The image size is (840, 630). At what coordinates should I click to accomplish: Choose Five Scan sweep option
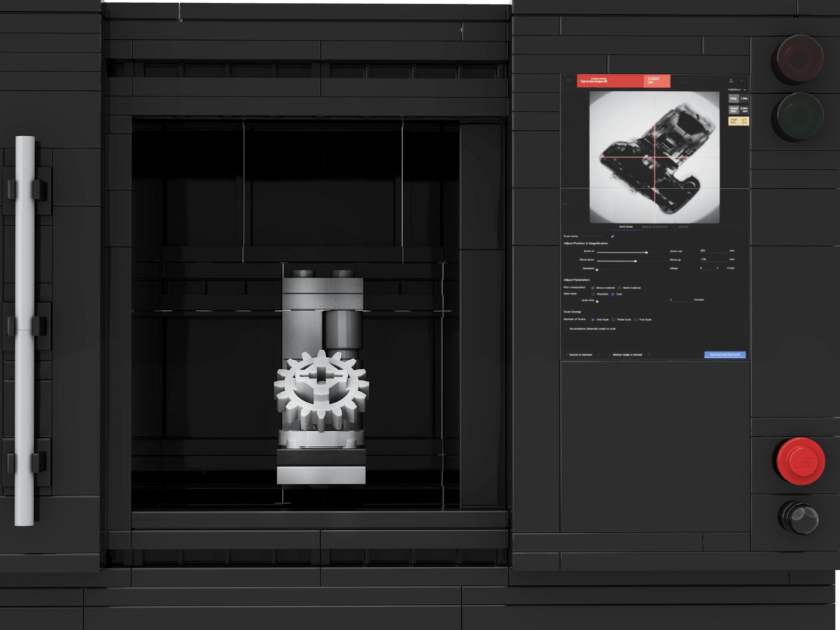(x=636, y=320)
